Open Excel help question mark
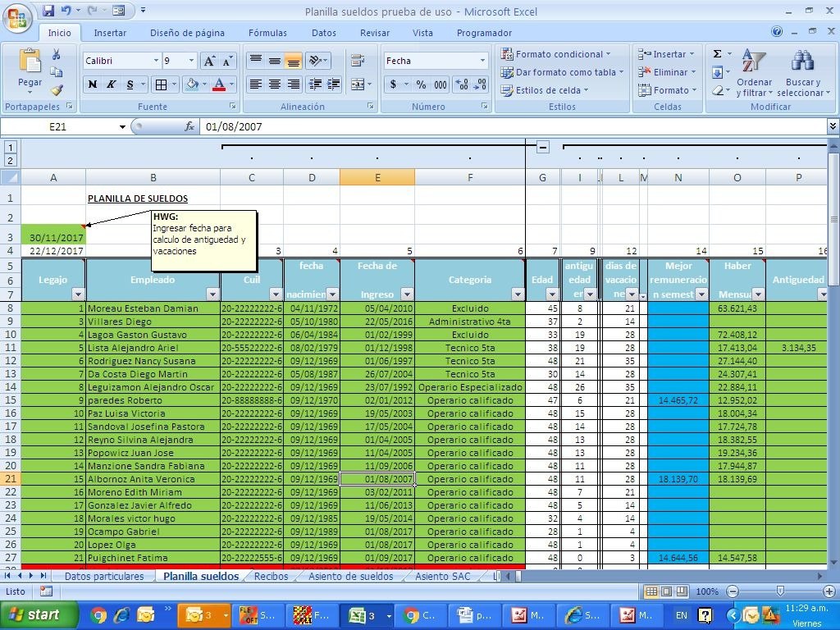 coord(777,32)
